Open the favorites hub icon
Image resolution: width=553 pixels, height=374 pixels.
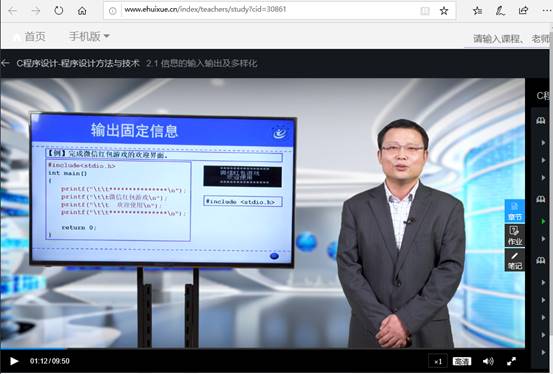478,11
